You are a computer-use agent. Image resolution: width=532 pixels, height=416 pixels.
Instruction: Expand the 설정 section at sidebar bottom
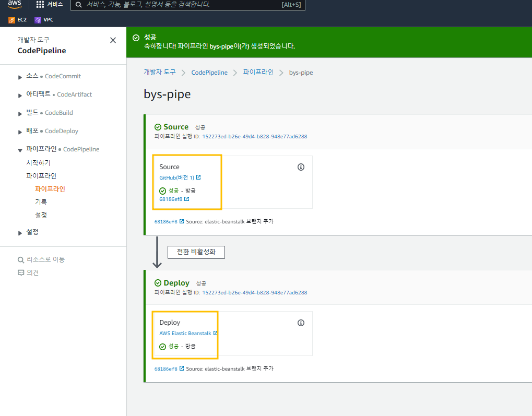click(20, 233)
